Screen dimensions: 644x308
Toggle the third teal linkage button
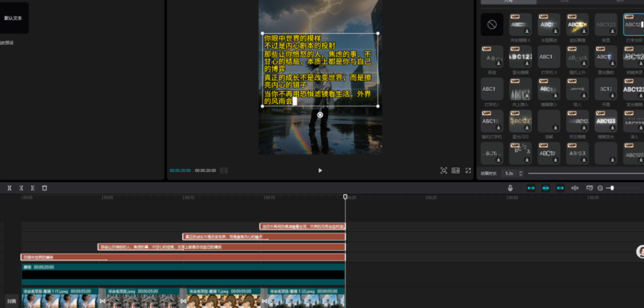pos(560,188)
